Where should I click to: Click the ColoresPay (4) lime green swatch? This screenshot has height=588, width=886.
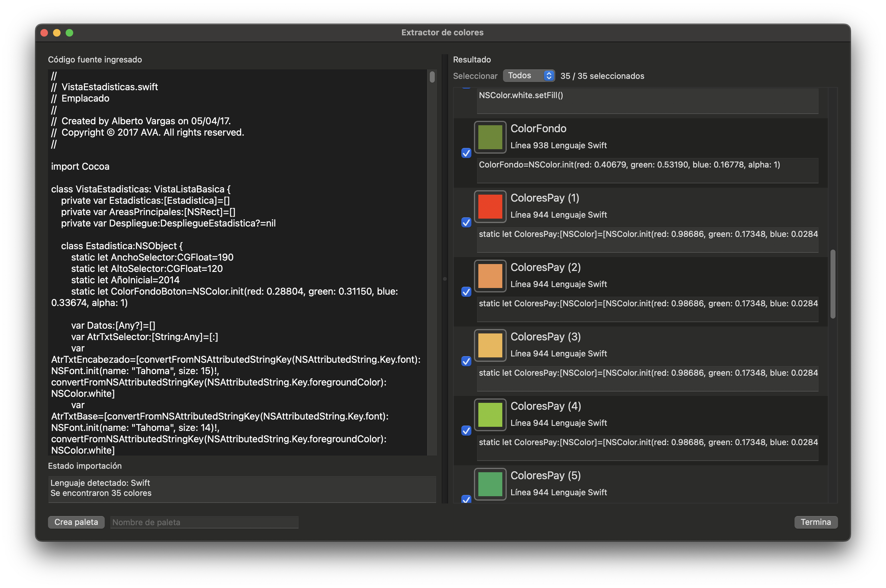click(490, 415)
